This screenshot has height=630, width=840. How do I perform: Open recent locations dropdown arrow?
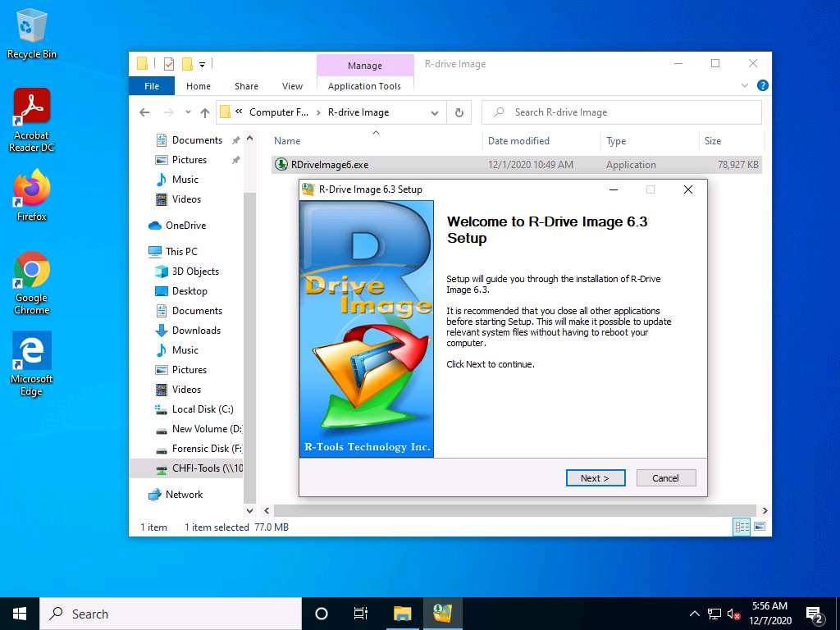[x=188, y=112]
